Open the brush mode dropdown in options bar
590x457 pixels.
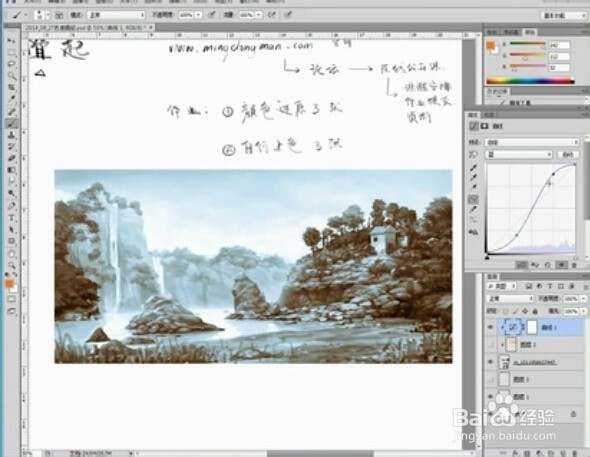[116, 15]
